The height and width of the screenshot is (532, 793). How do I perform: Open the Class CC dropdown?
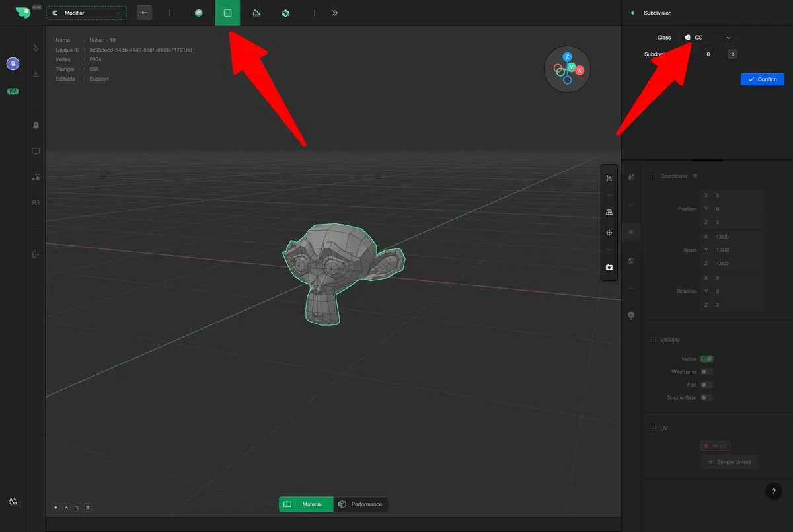pyautogui.click(x=708, y=38)
